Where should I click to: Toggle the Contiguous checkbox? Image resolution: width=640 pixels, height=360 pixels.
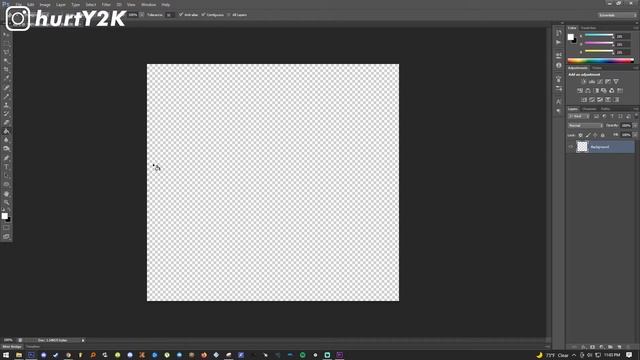point(203,15)
